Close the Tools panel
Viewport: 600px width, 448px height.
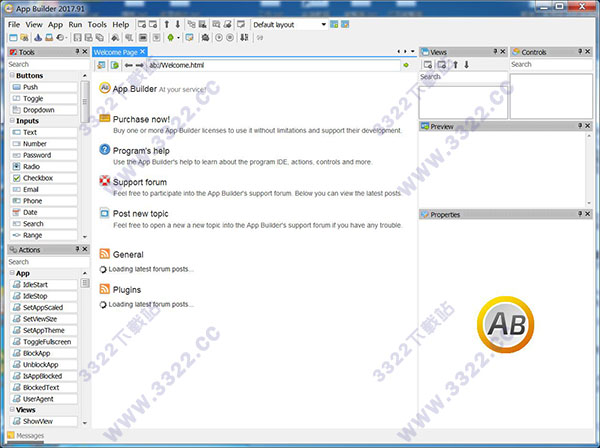[x=85, y=51]
